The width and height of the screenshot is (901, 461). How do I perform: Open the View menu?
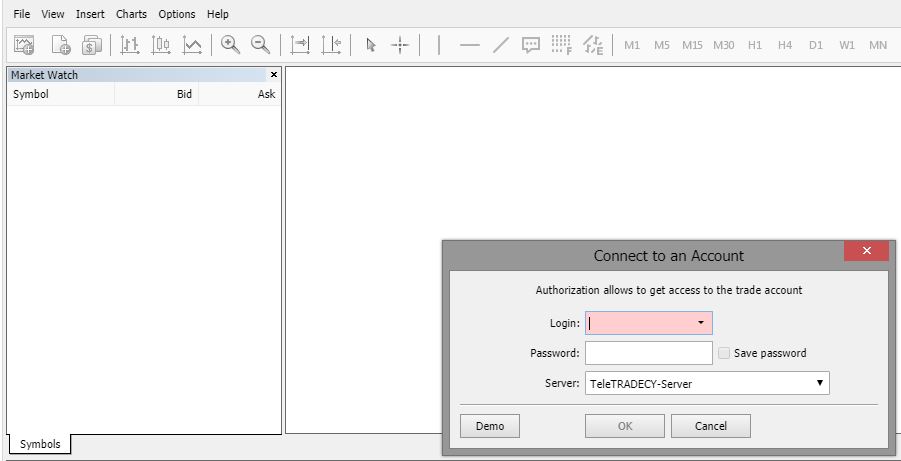coord(53,14)
